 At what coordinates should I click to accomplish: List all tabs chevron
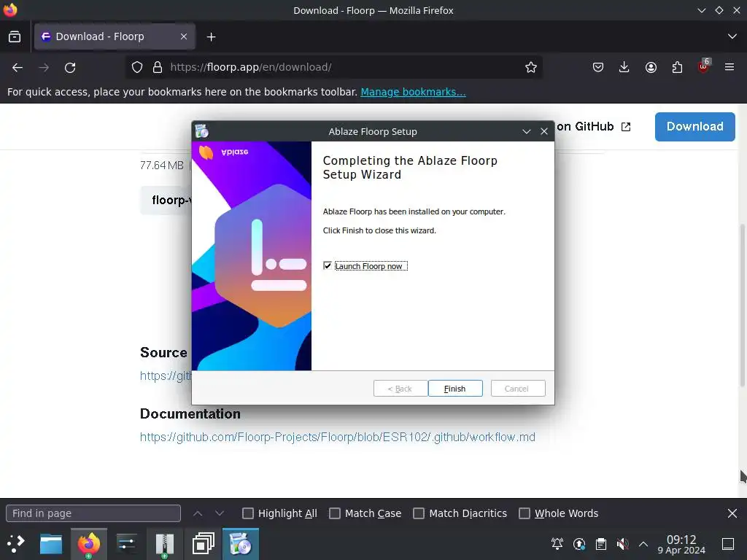click(732, 36)
